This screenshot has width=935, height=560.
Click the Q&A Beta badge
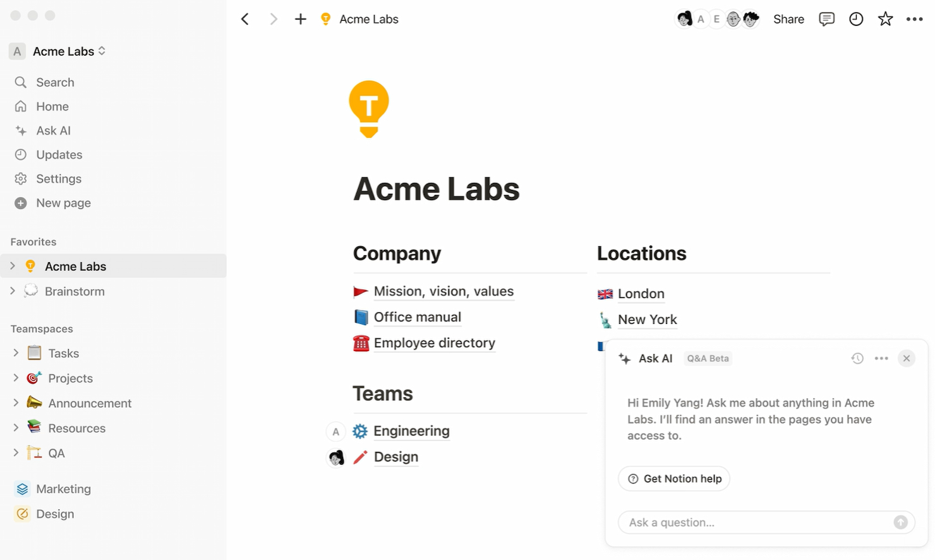tap(708, 359)
